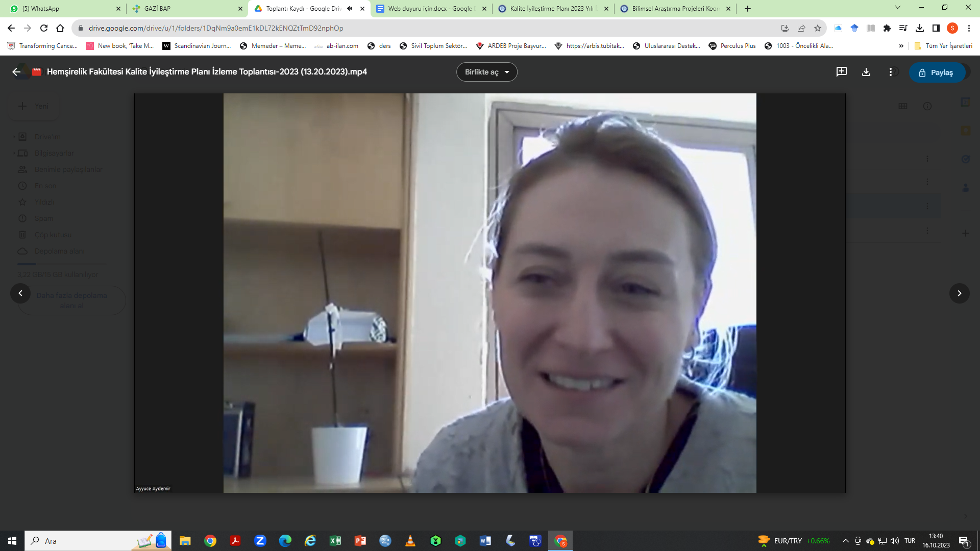This screenshot has height=551, width=980.
Task: Show next file in preview
Action: click(959, 293)
